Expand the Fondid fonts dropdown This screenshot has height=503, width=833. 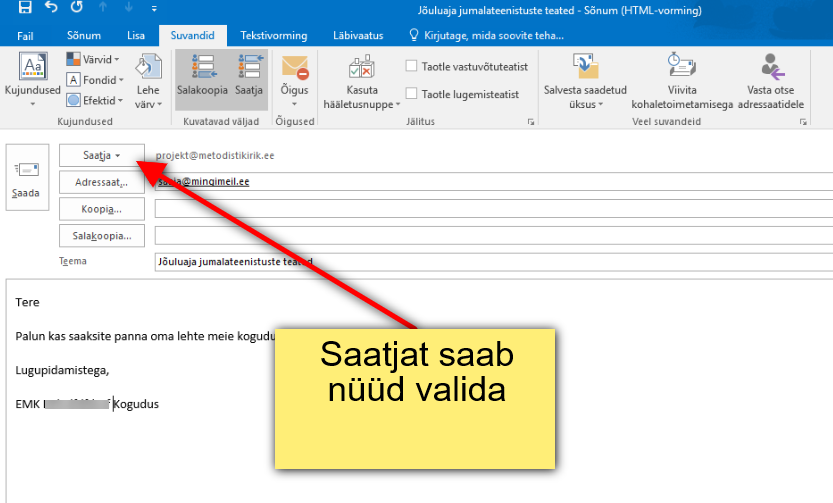[x=95, y=80]
